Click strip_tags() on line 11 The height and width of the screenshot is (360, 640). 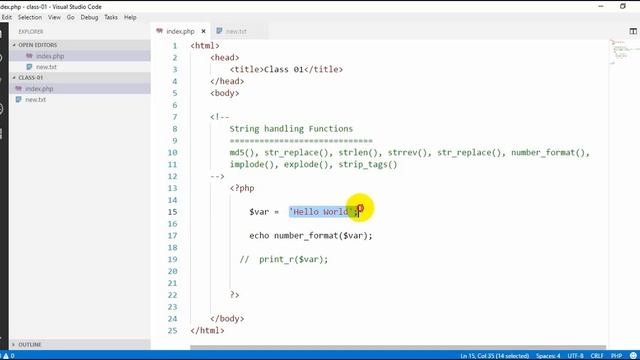(x=368, y=164)
